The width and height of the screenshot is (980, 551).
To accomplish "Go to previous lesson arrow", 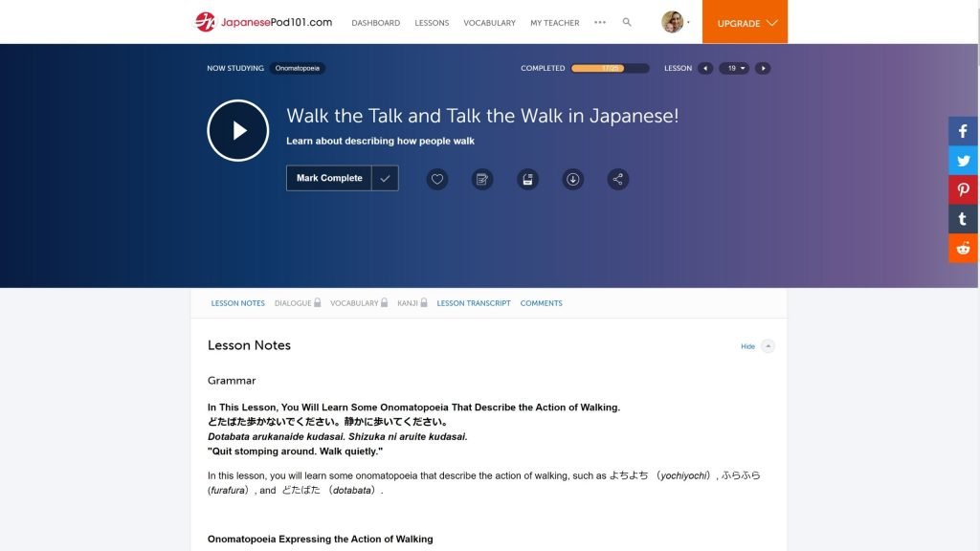I will 705,68.
